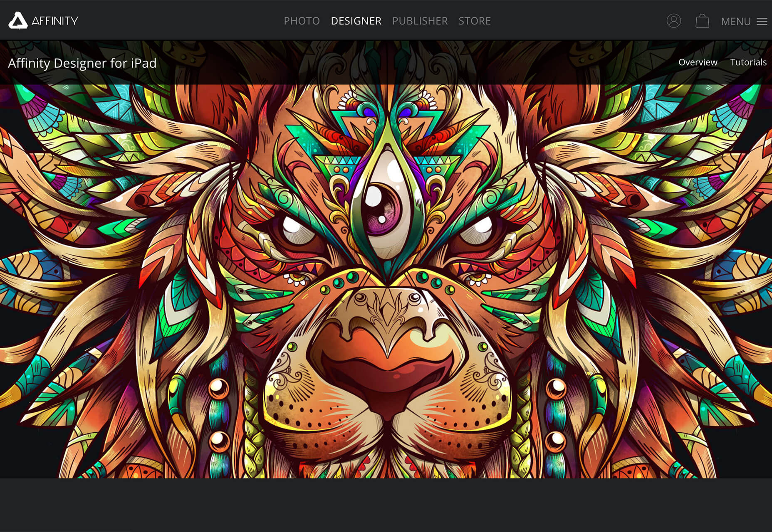
Task: Switch to the Overview section link
Action: tap(698, 62)
